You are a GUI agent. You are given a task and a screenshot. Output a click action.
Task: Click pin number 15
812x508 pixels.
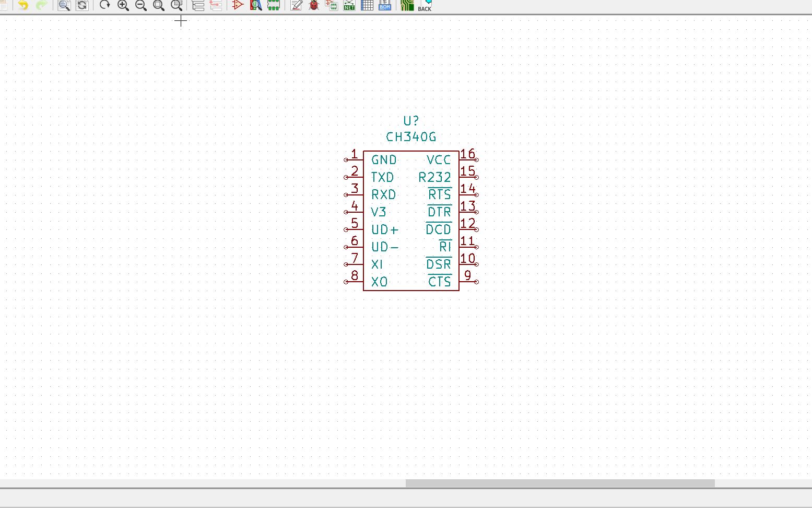coord(468,171)
